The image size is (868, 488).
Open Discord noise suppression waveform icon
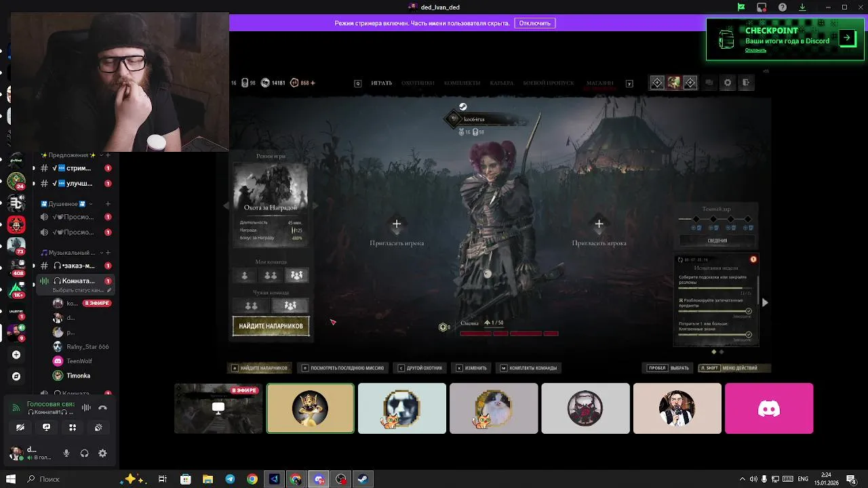(86, 407)
